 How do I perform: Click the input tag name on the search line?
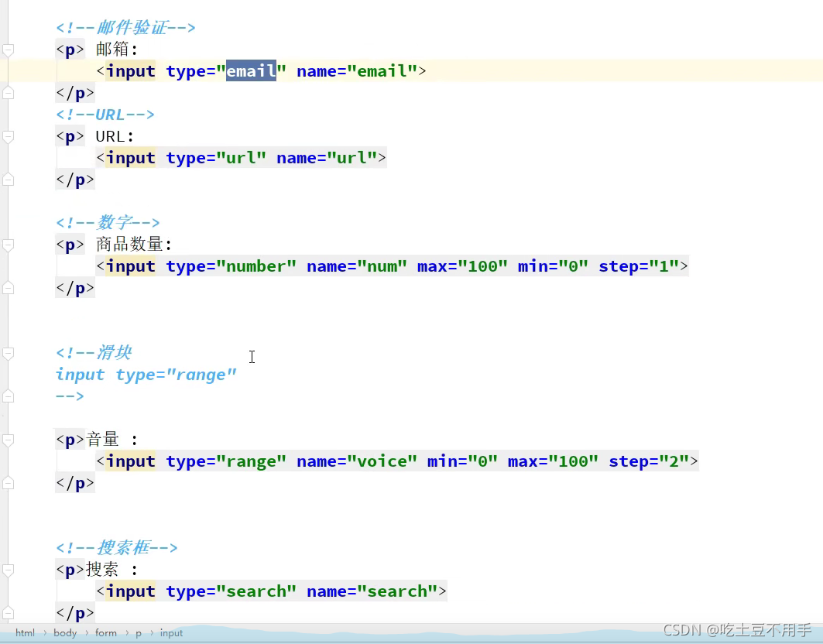[x=131, y=591]
